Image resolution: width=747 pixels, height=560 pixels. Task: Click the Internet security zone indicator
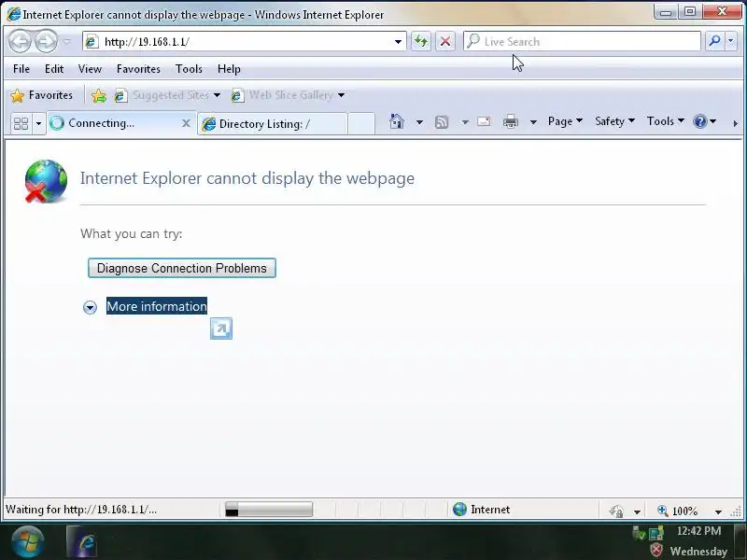(481, 510)
